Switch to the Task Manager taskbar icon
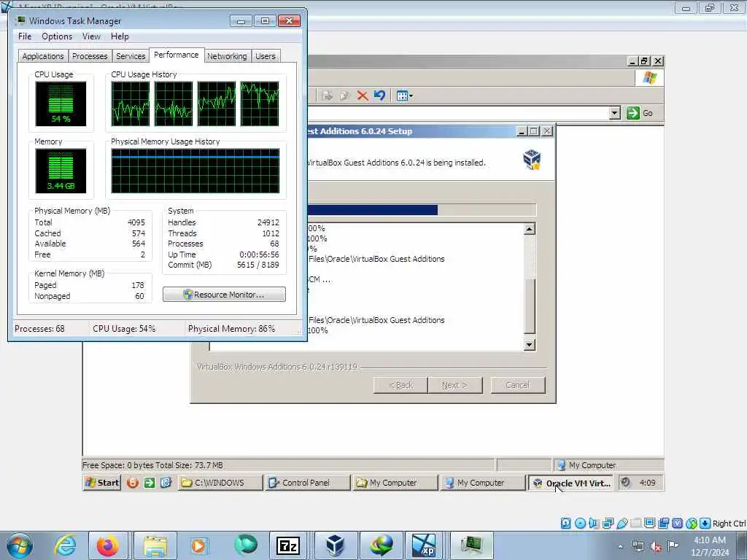This screenshot has width=747, height=560. [x=471, y=545]
